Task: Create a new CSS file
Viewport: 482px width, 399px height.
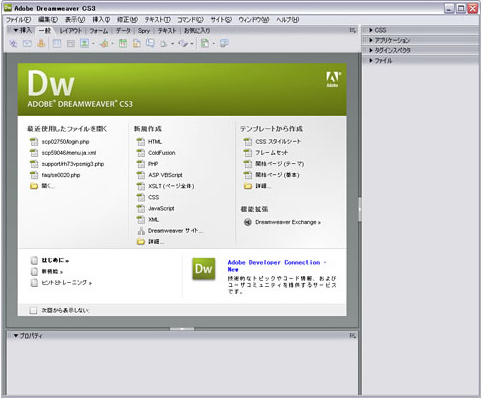Action: click(148, 197)
